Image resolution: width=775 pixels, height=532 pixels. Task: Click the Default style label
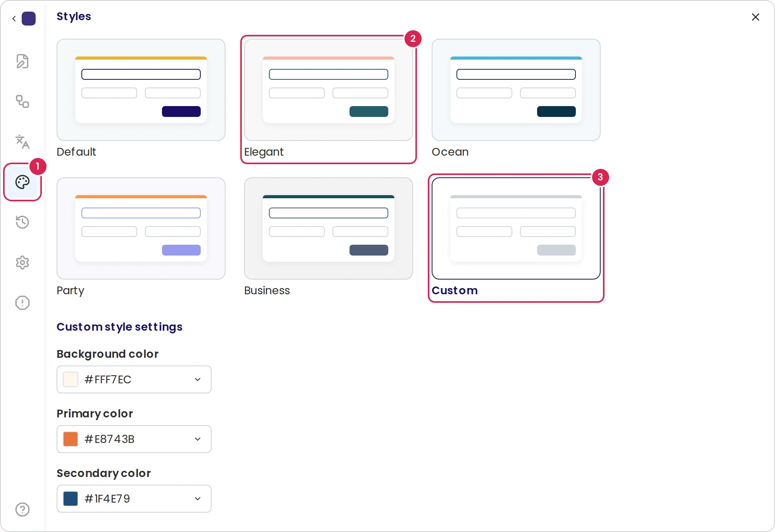pos(76,152)
